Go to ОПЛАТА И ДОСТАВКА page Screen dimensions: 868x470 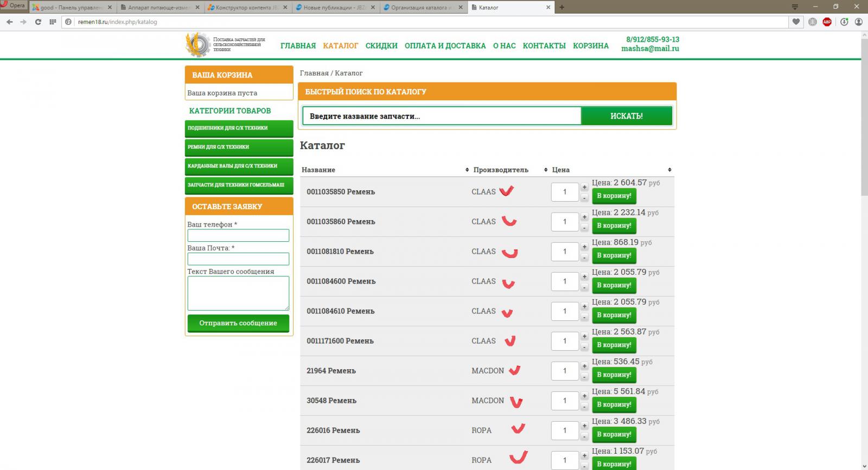click(x=445, y=46)
